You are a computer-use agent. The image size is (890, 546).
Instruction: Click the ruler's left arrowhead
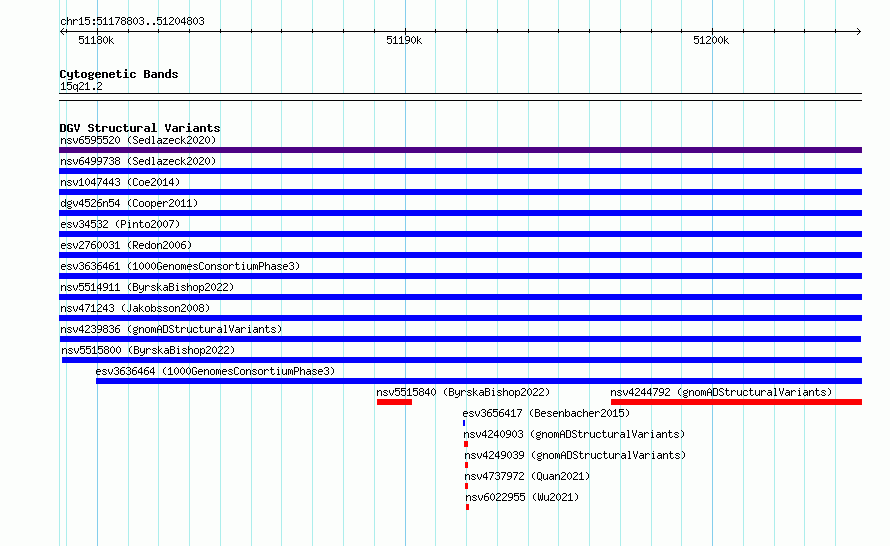(63, 31)
